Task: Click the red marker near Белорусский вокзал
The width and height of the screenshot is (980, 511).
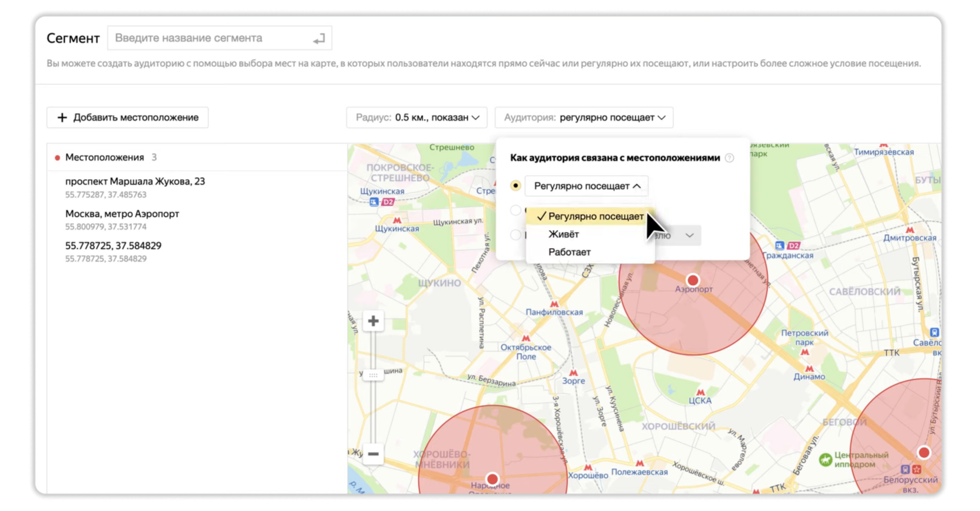Action: click(x=924, y=452)
